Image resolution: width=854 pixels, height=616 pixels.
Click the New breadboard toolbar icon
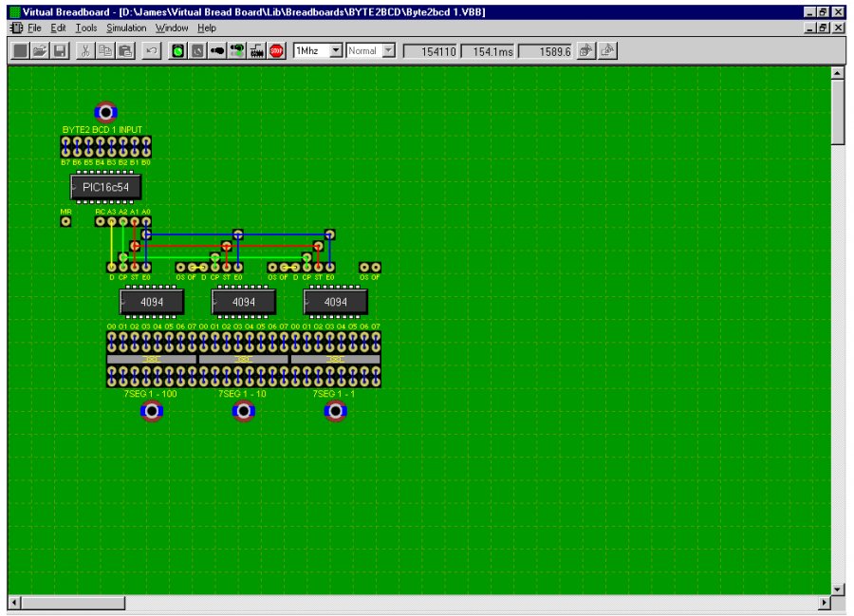21,51
